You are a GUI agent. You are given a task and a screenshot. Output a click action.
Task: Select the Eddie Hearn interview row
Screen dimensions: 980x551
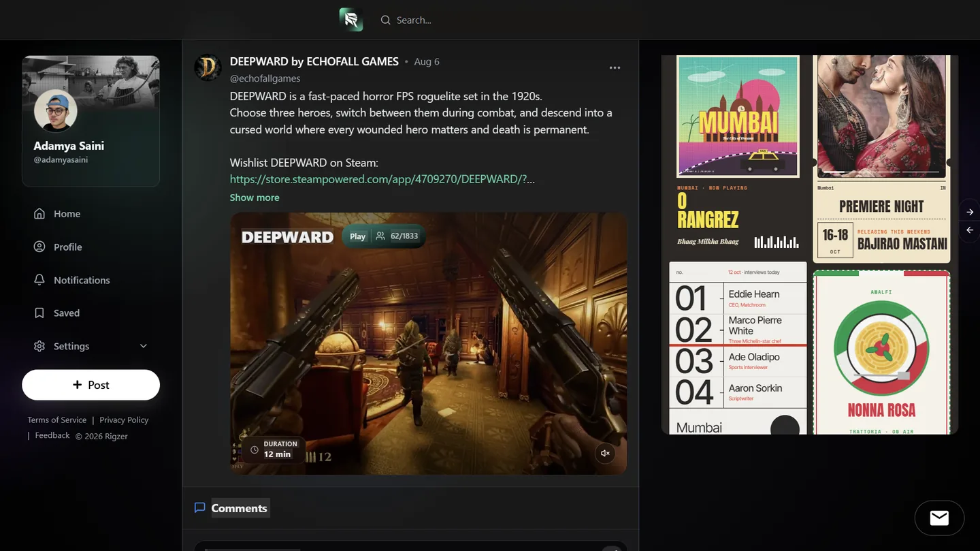point(738,298)
